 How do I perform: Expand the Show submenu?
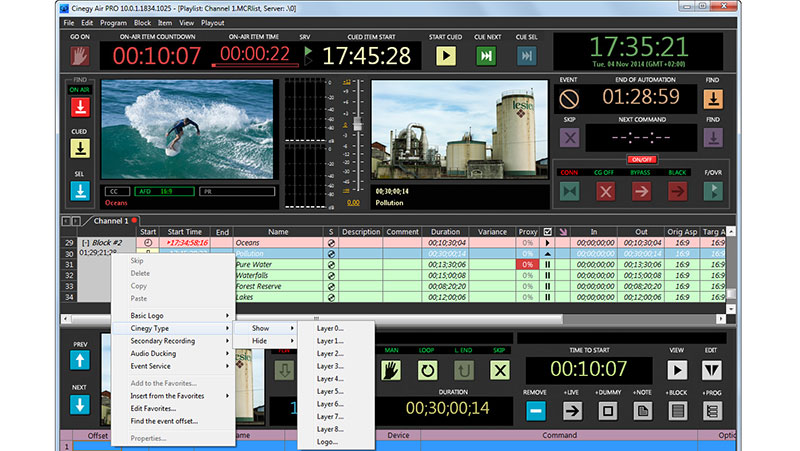point(265,328)
